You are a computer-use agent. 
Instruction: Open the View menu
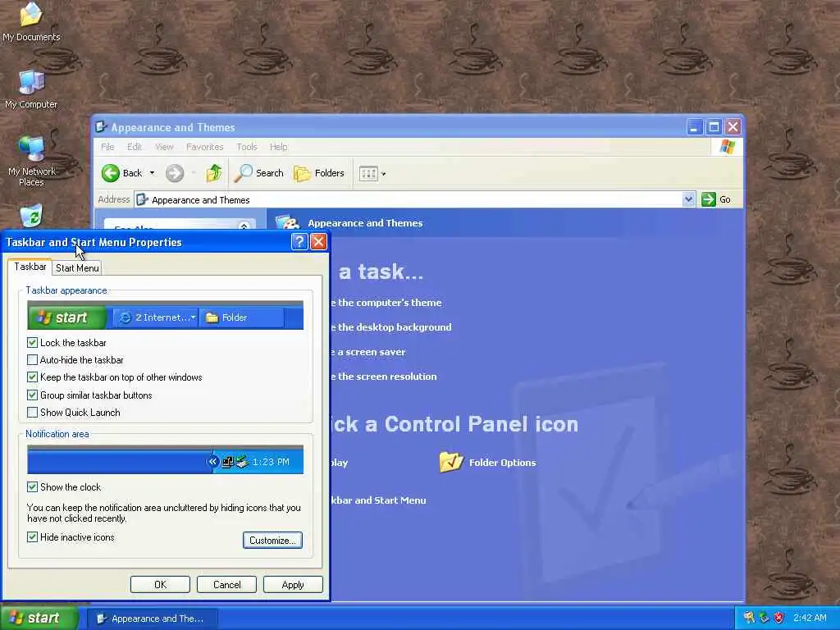click(164, 147)
